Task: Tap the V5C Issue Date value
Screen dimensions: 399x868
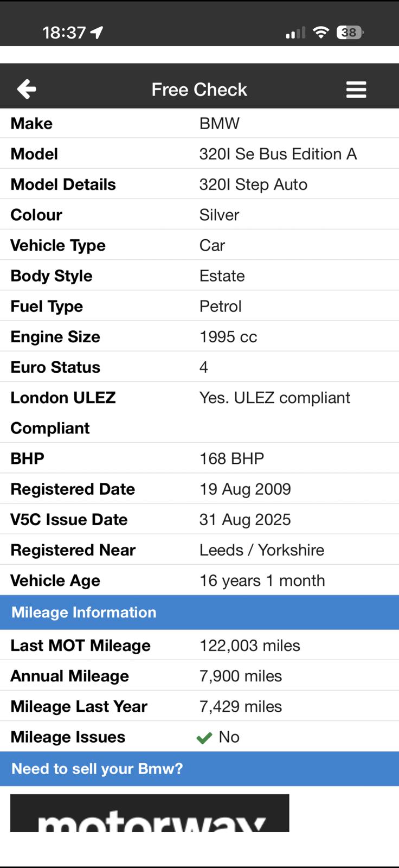Action: coord(245,520)
